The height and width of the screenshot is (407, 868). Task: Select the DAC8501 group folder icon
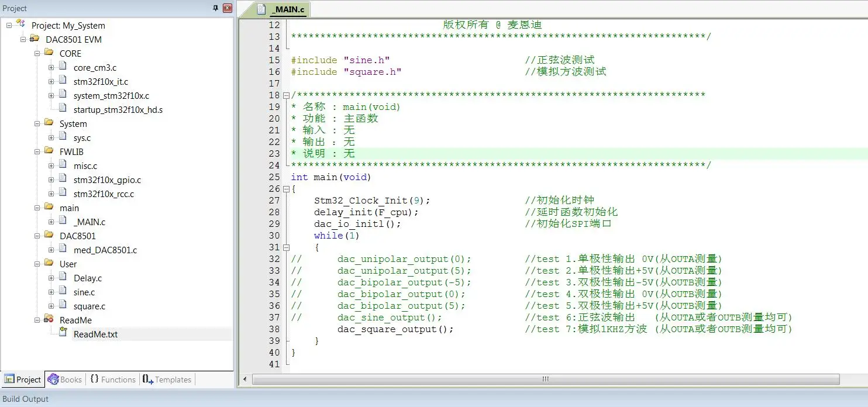tap(49, 235)
